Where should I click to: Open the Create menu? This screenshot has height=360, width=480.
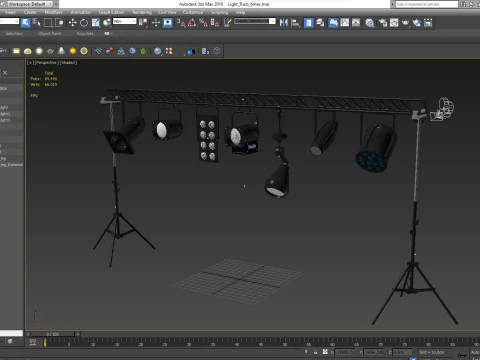pos(30,12)
